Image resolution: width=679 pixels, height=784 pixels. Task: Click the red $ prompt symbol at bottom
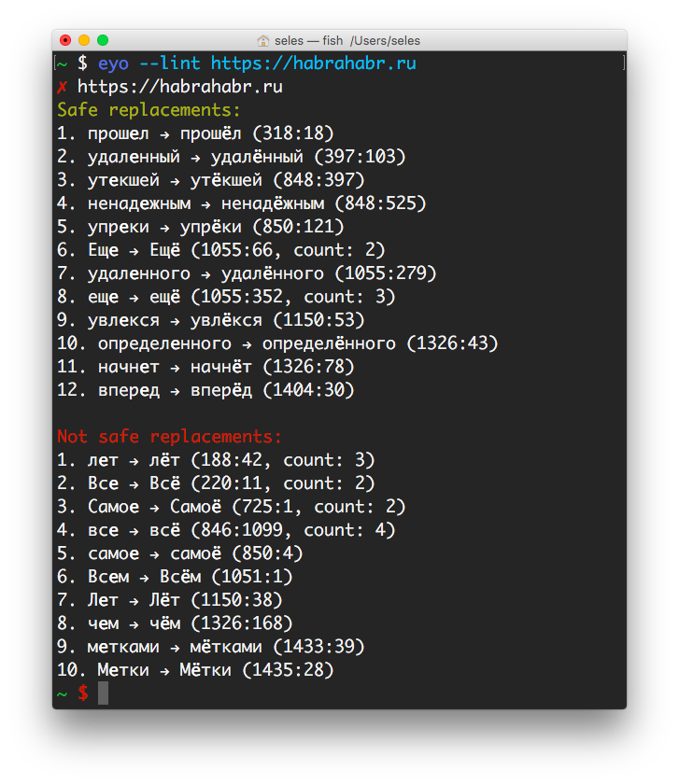83,693
